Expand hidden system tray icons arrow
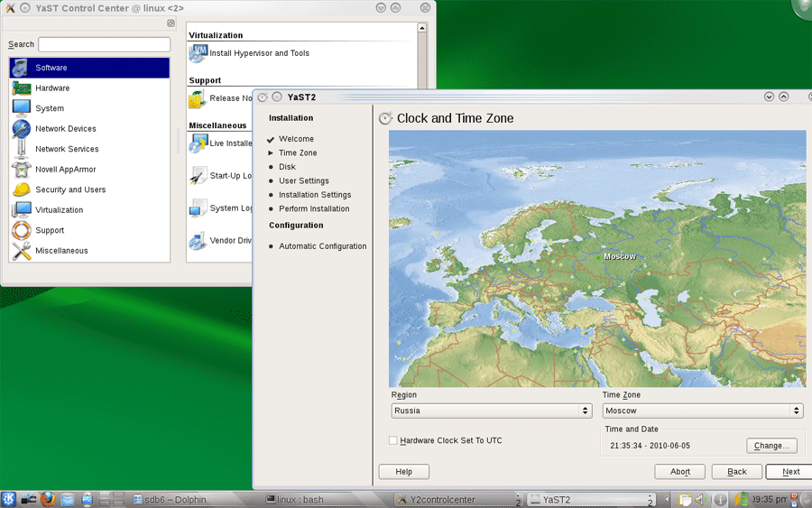812x508 pixels. point(667,500)
